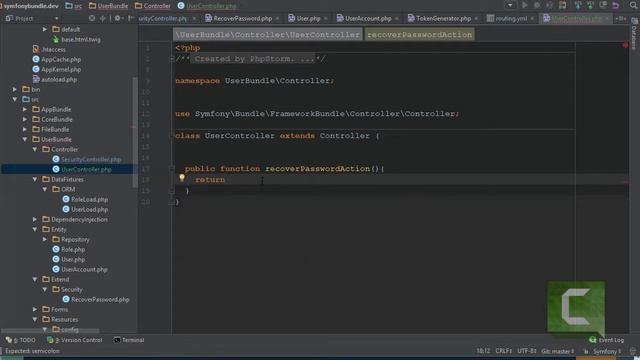Select RoleLoad.php file
The width and height of the screenshot is (640, 360).
85,199
